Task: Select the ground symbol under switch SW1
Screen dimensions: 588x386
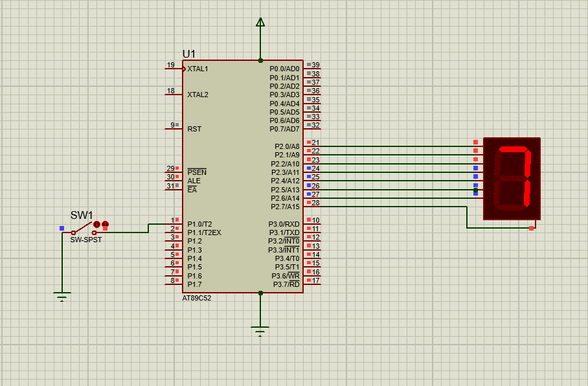Action: tap(62, 297)
